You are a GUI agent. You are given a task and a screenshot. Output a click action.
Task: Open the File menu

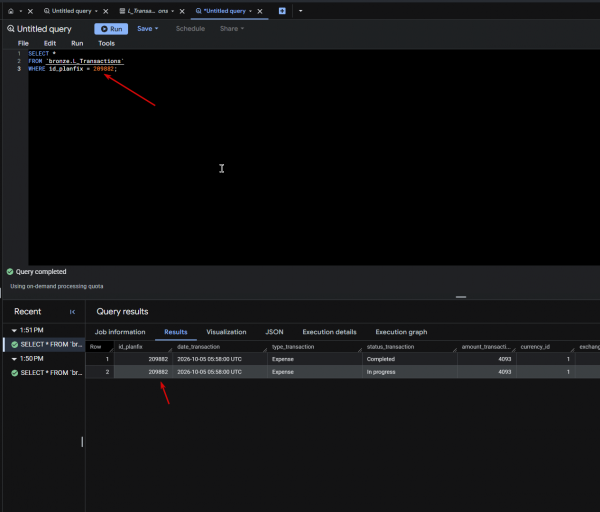[23, 43]
